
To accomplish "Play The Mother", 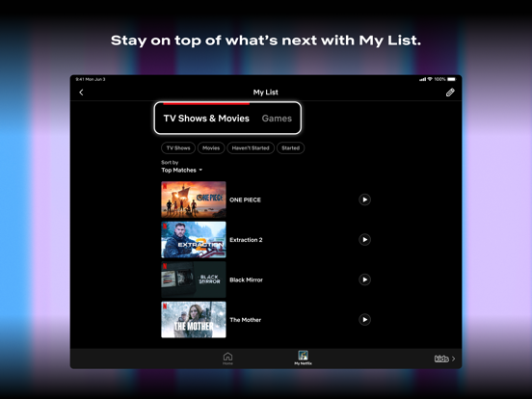I will [x=364, y=320].
